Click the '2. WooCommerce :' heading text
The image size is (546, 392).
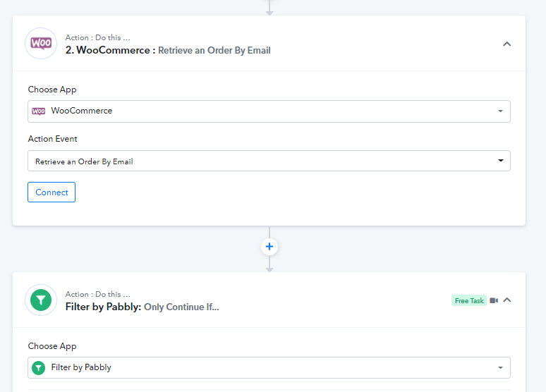(x=110, y=50)
